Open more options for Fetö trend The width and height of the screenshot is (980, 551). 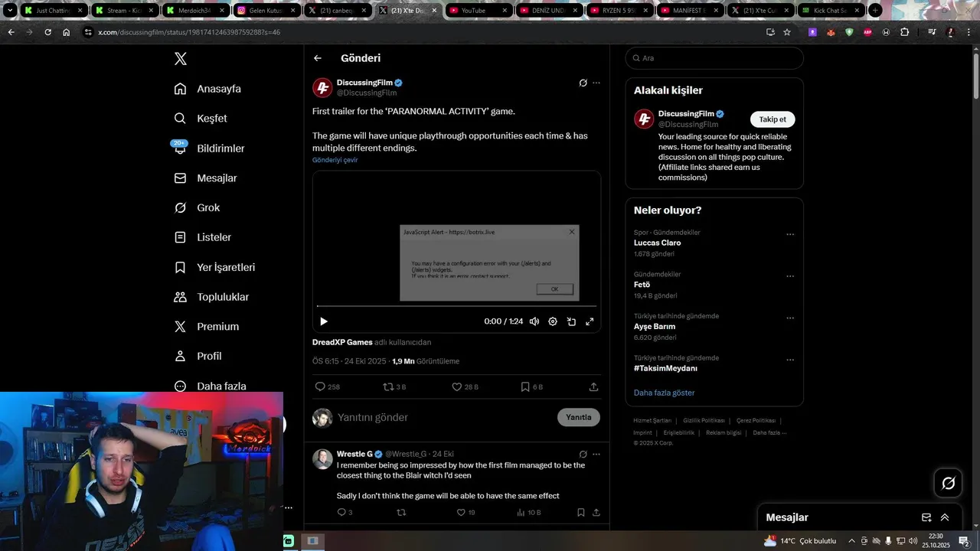790,276
